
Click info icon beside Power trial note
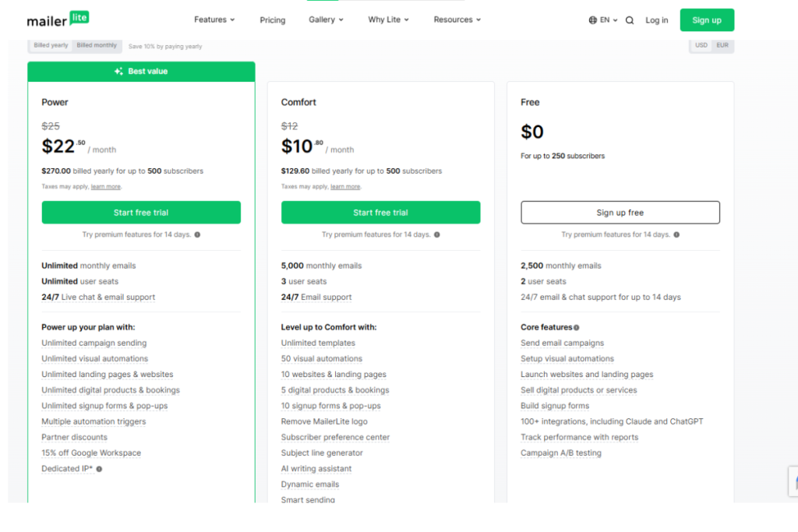coord(197,234)
